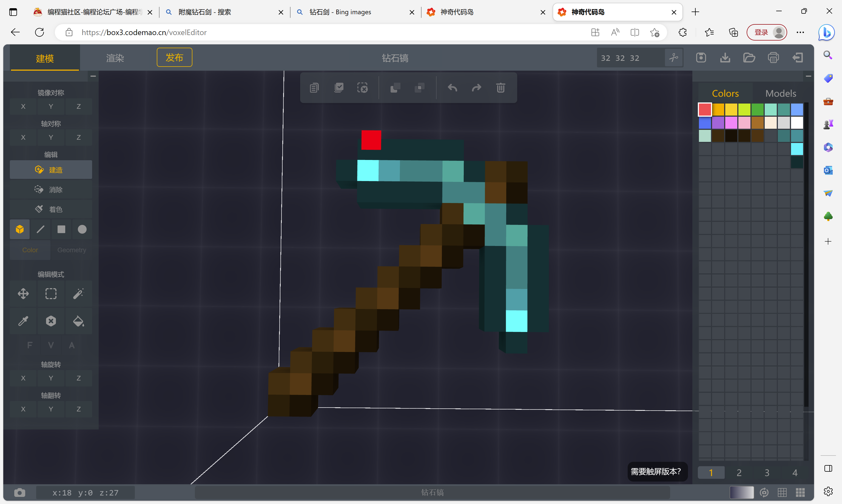Rotate model around X axis under 轴旋转

tap(23, 378)
